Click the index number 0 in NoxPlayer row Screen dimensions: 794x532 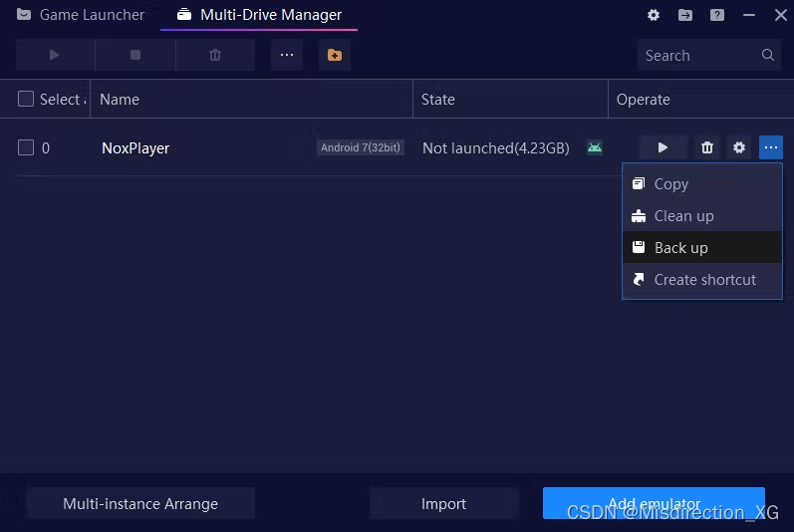46,148
